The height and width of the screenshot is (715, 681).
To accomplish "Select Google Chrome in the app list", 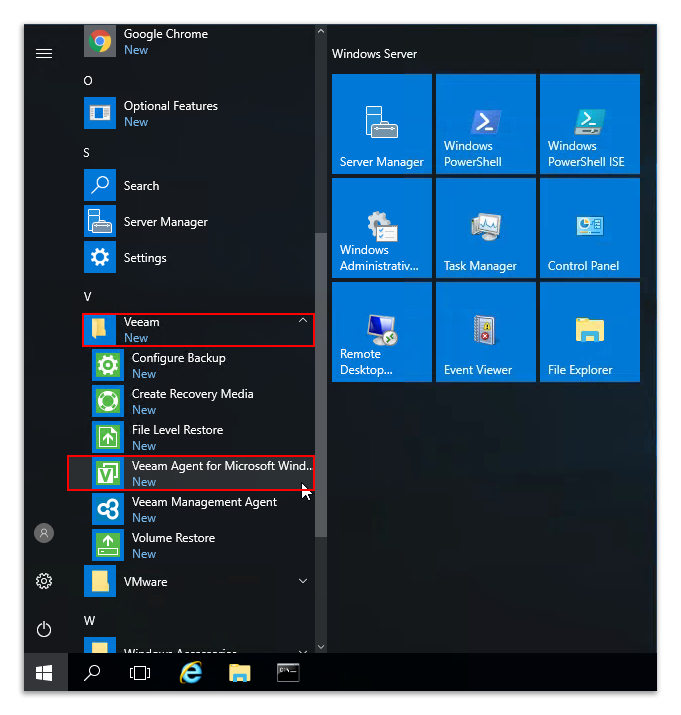I will [165, 41].
